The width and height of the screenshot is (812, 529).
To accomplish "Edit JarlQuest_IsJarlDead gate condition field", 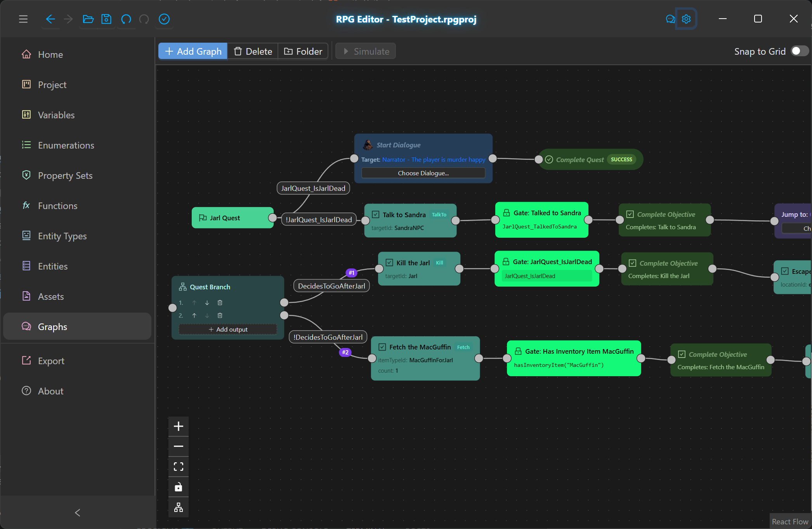I will [547, 276].
